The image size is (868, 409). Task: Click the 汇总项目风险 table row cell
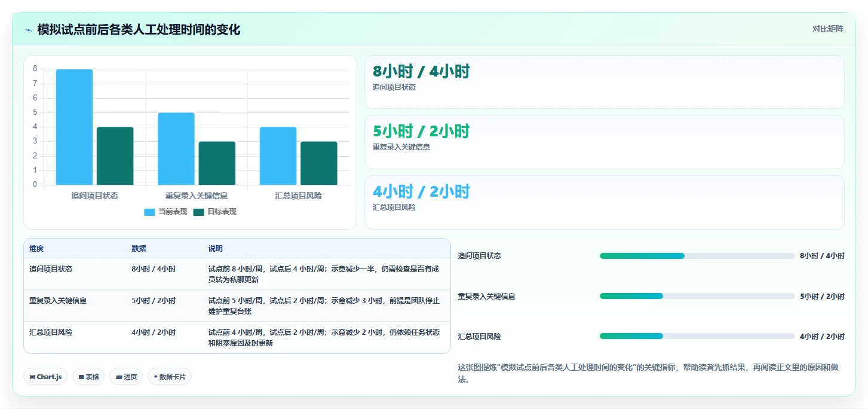[51, 332]
